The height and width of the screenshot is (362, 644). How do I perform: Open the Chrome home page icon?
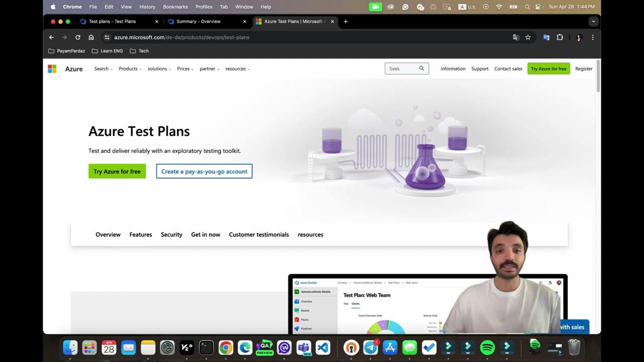pos(91,37)
